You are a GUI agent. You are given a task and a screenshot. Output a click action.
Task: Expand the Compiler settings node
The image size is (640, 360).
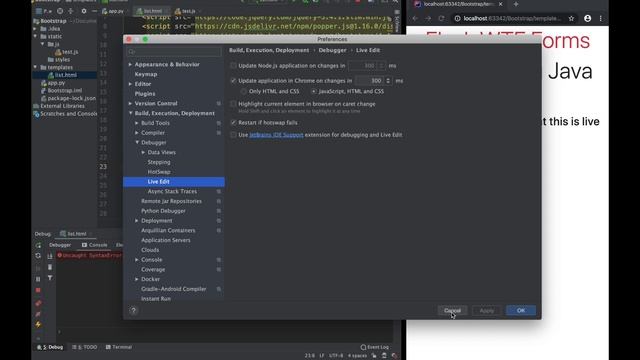(x=137, y=133)
